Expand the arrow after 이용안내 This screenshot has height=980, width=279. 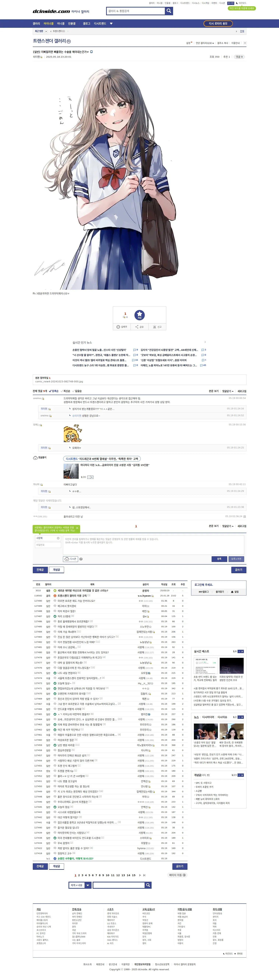245,43
